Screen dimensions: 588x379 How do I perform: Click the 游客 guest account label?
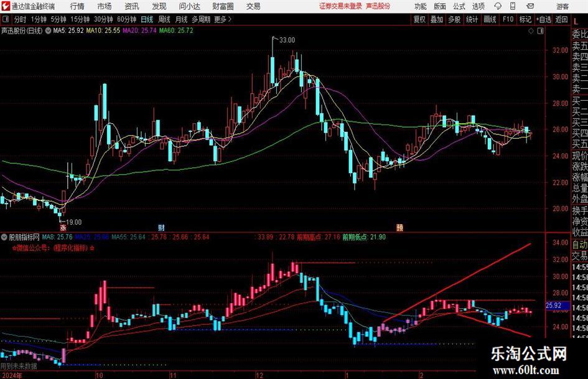pos(562,6)
